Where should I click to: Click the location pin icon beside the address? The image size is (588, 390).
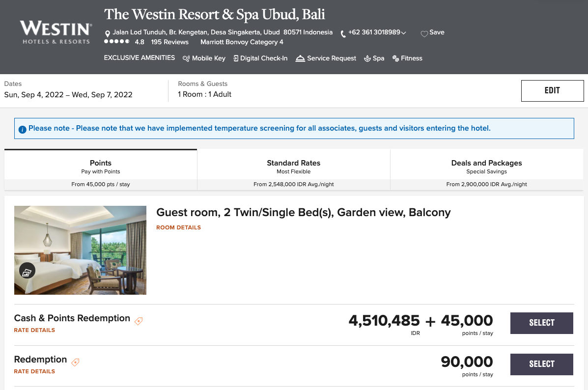click(108, 32)
